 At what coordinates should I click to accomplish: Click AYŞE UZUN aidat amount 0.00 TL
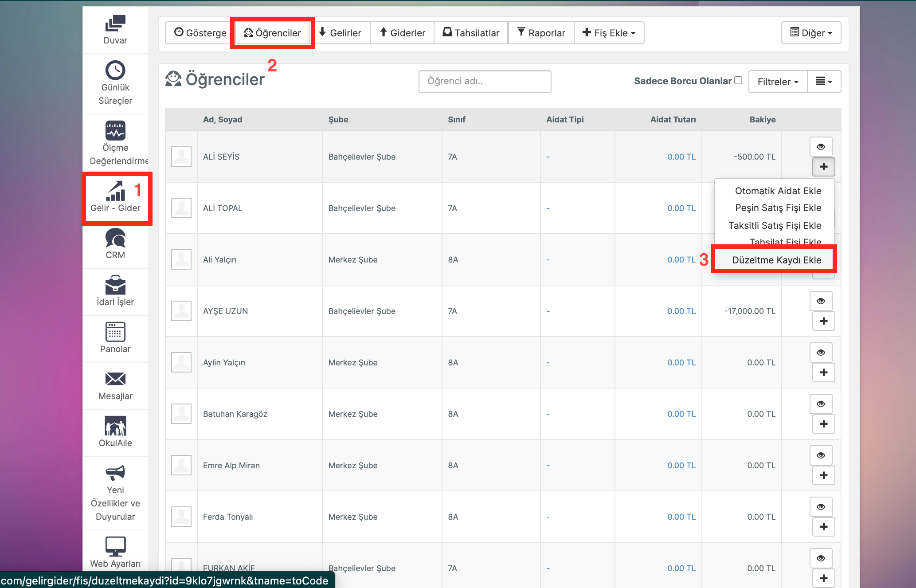tap(681, 311)
